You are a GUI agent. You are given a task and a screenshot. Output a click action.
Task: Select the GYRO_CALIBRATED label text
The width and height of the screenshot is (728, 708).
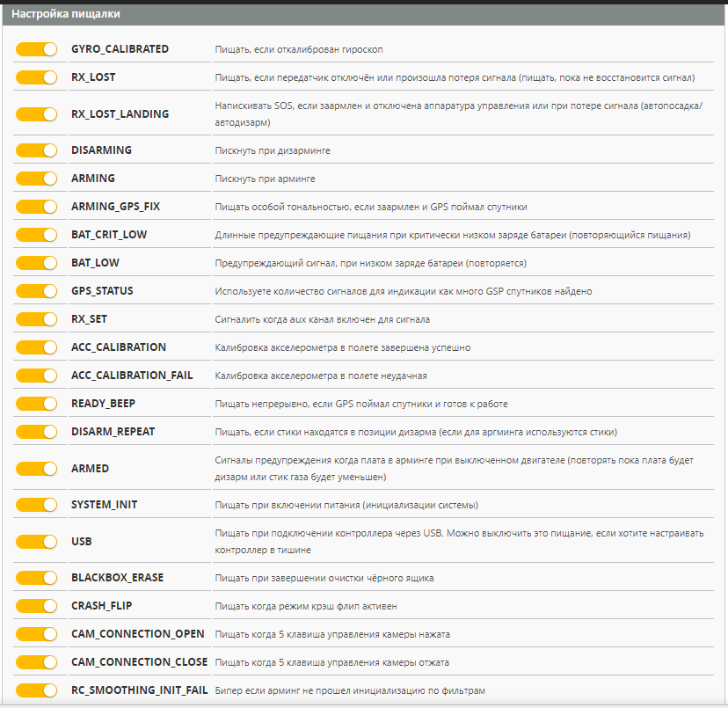120,49
